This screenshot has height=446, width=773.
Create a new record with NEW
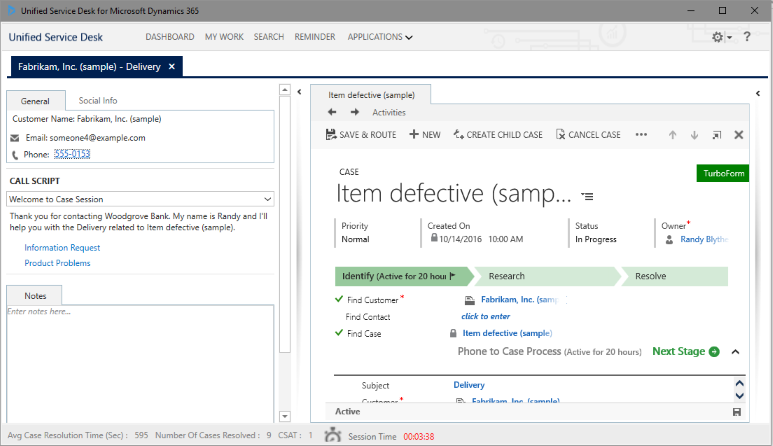[x=425, y=135]
